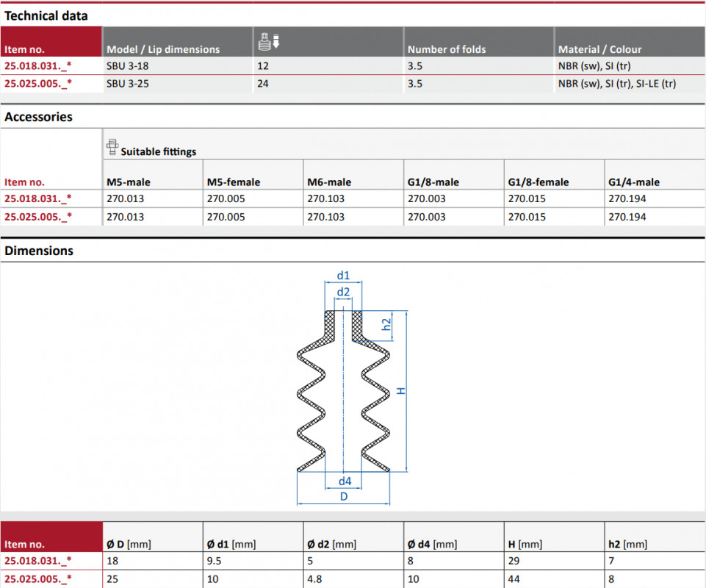706x588 pixels.
Task: Click the "d1" label in the dimension drawing
Action: point(343,276)
